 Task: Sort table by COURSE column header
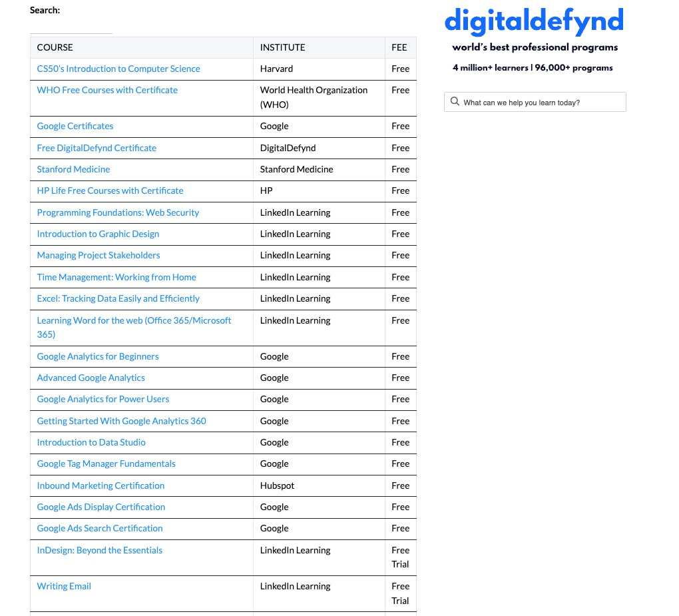(55, 47)
